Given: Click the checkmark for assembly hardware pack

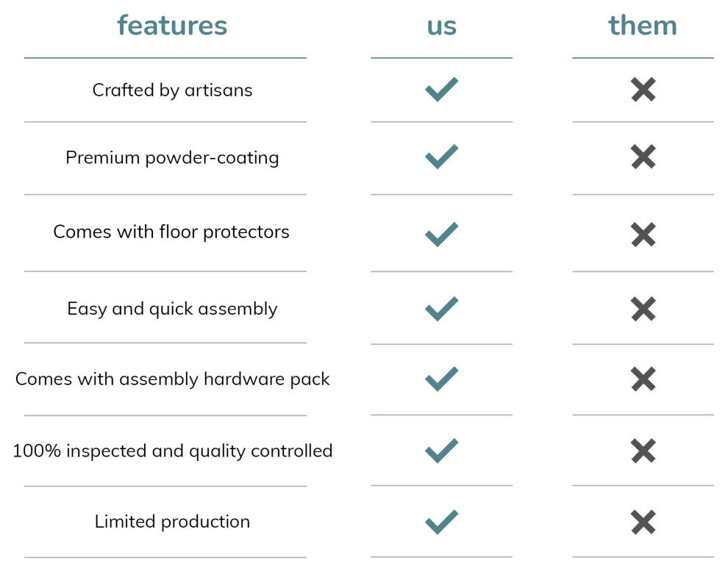Looking at the screenshot, I should click(x=441, y=379).
